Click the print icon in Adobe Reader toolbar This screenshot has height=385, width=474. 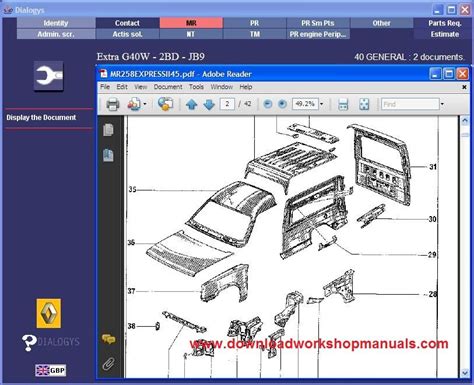(113, 104)
